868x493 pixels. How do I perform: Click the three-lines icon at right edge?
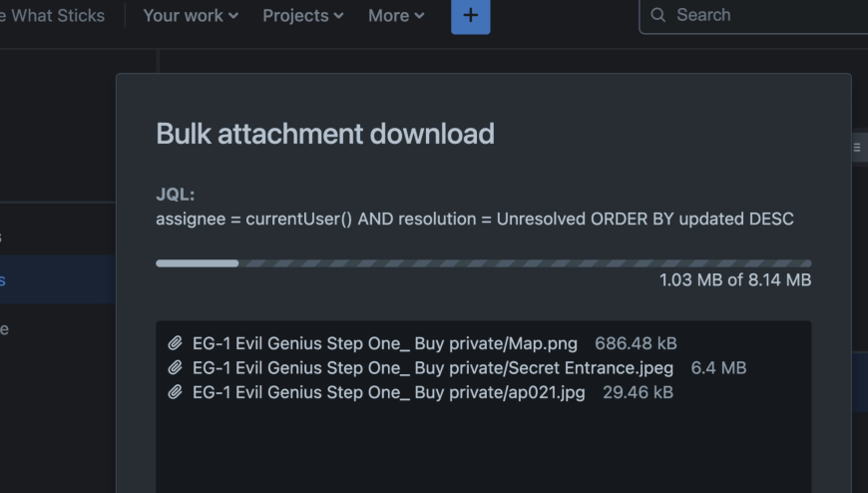(857, 147)
